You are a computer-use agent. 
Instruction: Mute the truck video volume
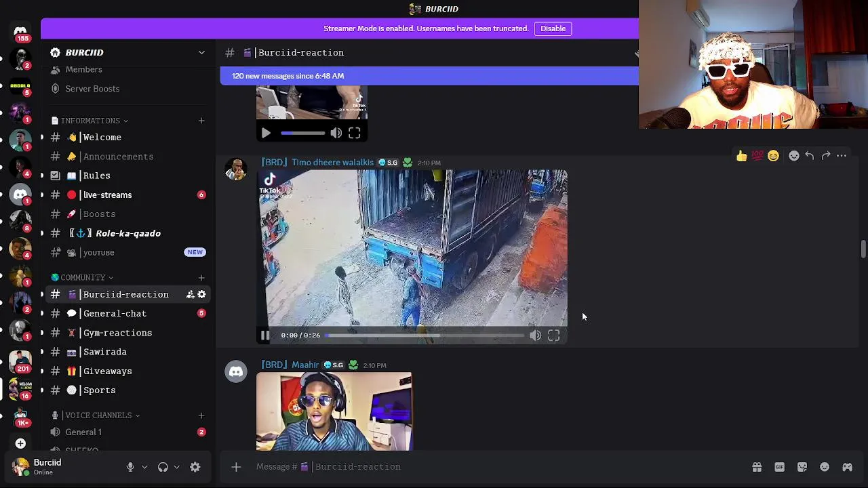(536, 335)
